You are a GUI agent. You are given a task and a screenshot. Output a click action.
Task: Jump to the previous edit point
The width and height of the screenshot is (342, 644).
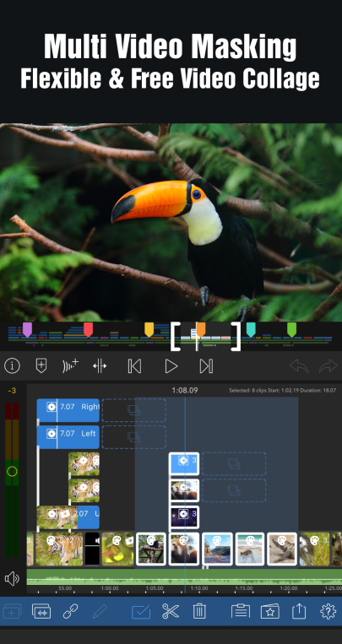click(134, 366)
